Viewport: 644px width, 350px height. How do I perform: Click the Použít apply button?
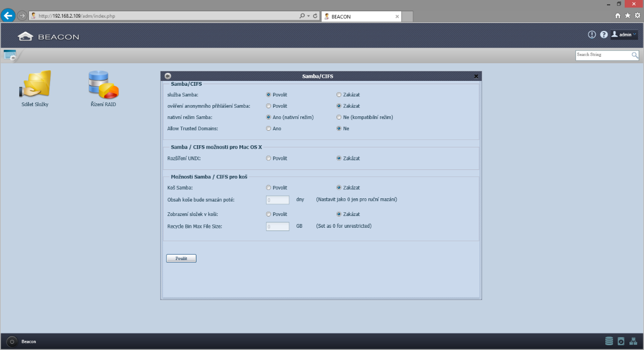181,258
